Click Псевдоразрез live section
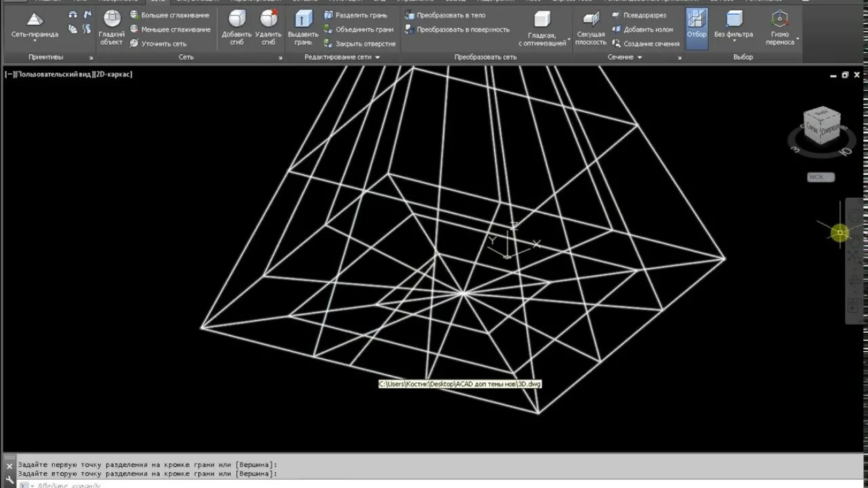This screenshot has height=488, width=868. pos(639,15)
